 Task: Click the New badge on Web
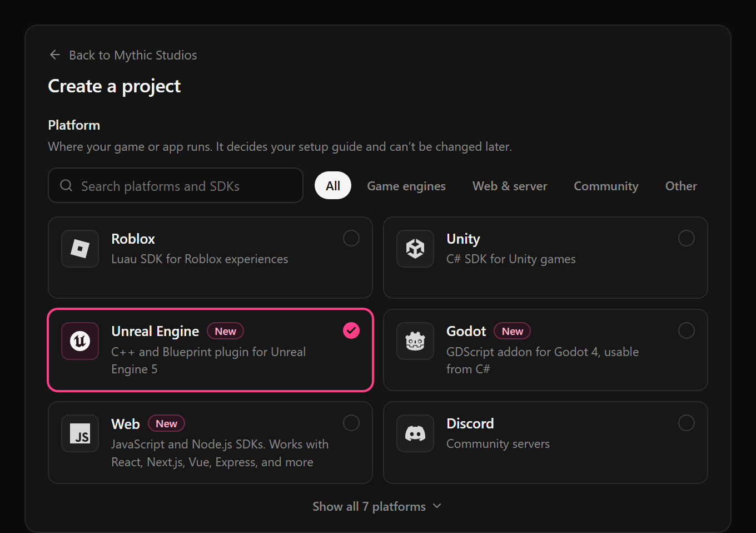point(167,423)
